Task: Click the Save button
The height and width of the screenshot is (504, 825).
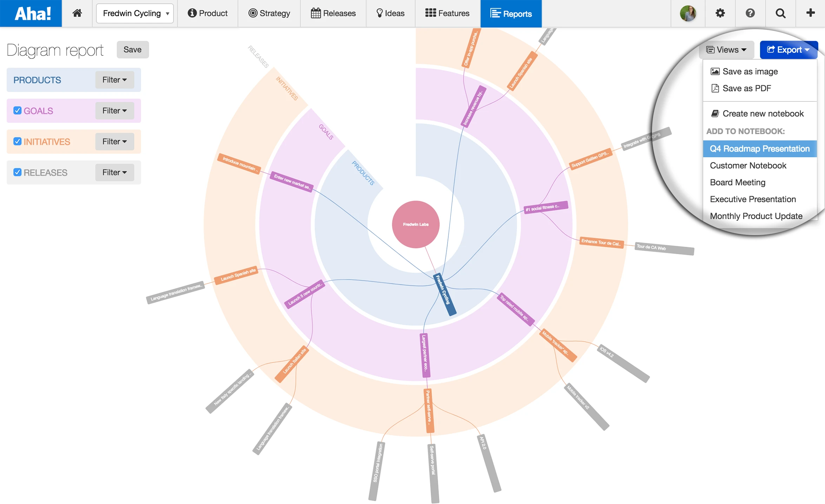Action: (132, 50)
